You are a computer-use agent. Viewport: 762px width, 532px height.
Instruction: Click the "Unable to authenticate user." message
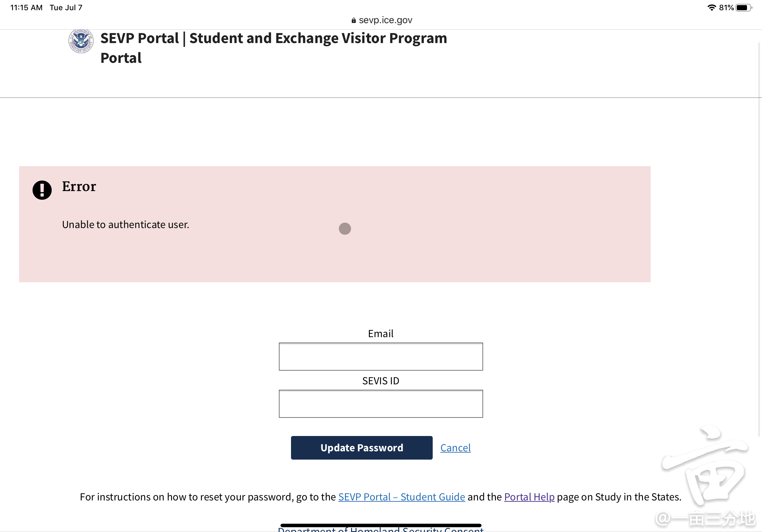point(125,225)
